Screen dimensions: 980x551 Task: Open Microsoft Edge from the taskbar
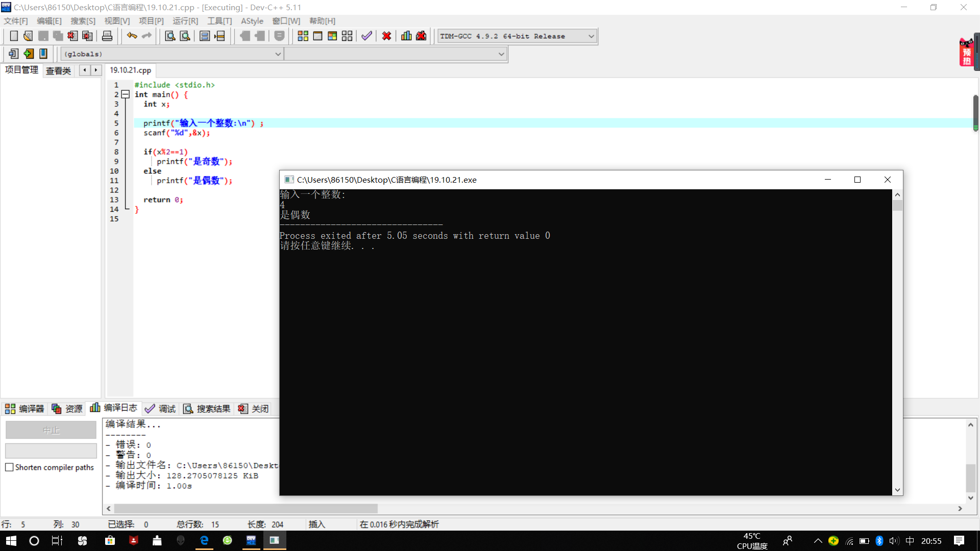[x=204, y=540]
